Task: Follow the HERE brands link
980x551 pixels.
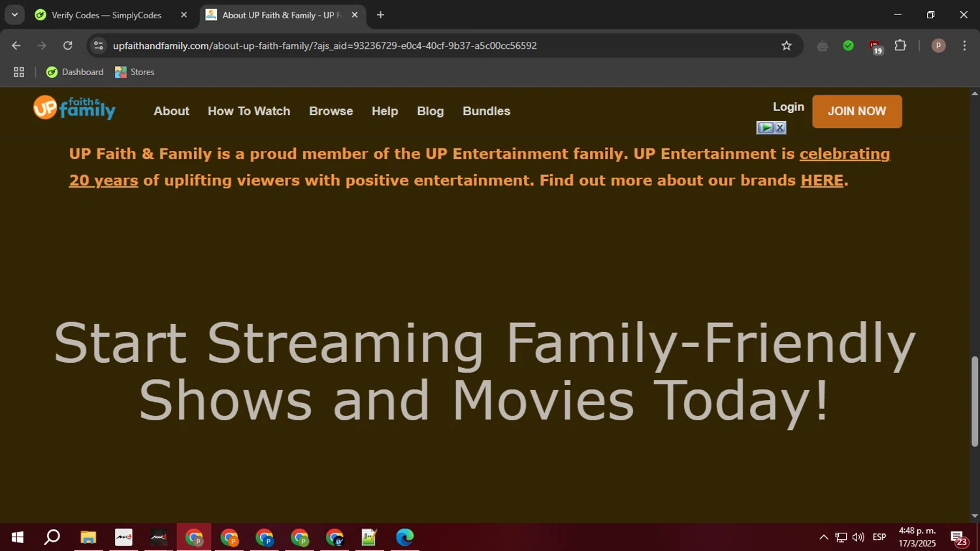Action: point(822,180)
